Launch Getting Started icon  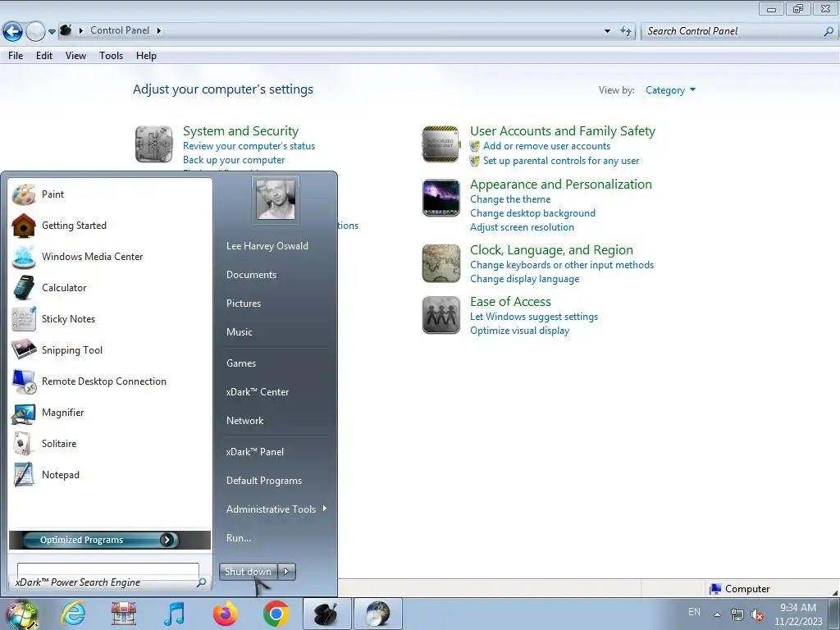tap(24, 226)
